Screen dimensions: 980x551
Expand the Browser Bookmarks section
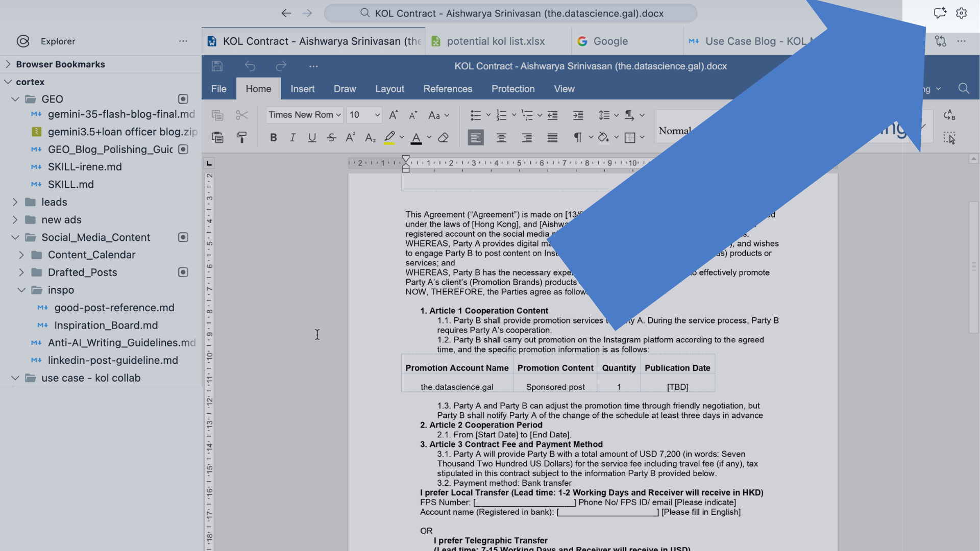tap(8, 64)
